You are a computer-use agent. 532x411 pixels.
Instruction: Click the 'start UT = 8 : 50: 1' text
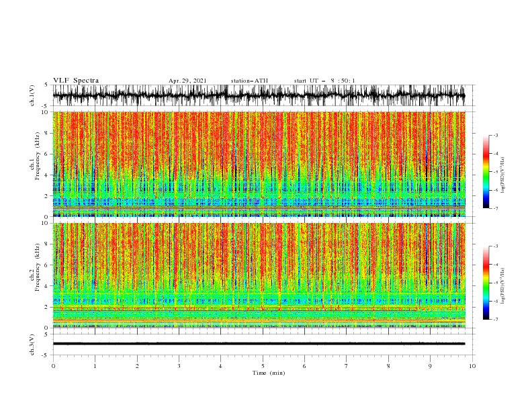click(324, 81)
